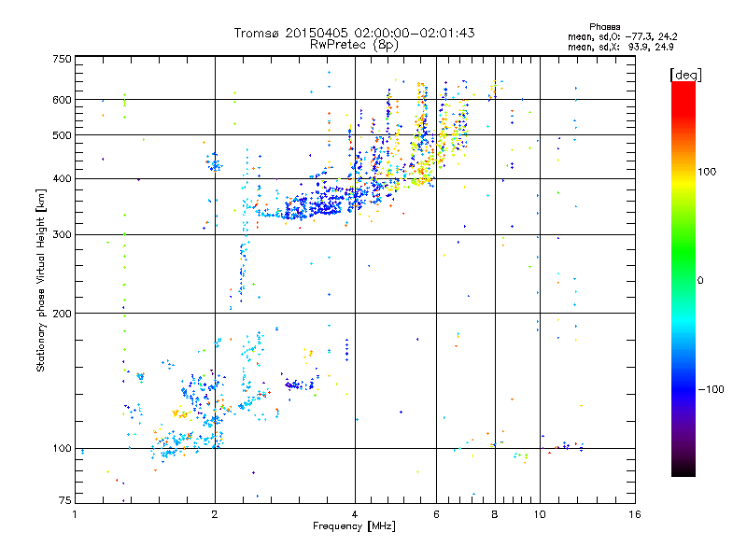Viewport: 747px width, 560px height.
Task: Click the x-axis '16' tick label
Action: [x=635, y=514]
